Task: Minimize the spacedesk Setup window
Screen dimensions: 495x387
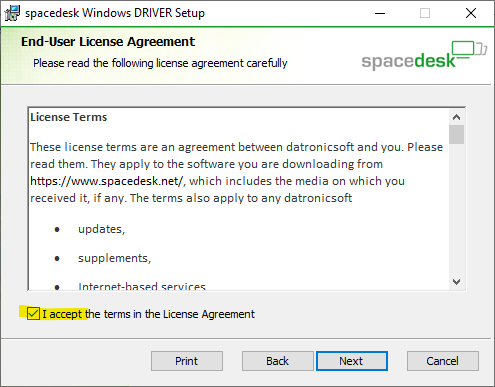Action: [x=380, y=13]
